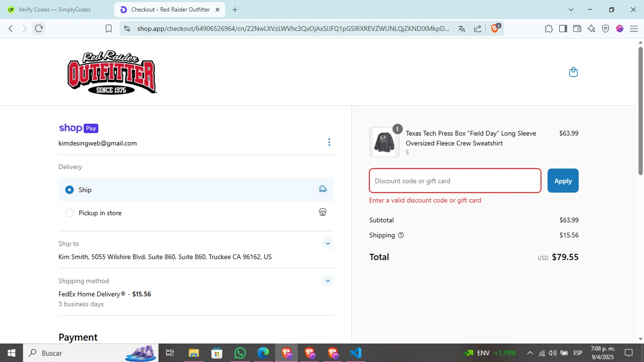Click the store pickup icon

click(x=322, y=212)
